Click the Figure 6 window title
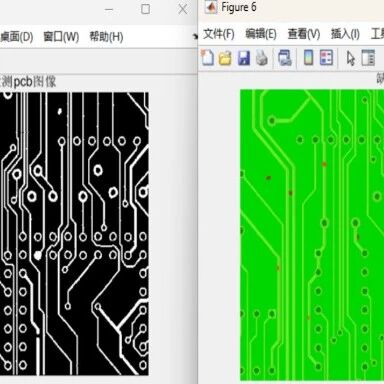Viewport: 384px width, 384px height. click(x=239, y=7)
